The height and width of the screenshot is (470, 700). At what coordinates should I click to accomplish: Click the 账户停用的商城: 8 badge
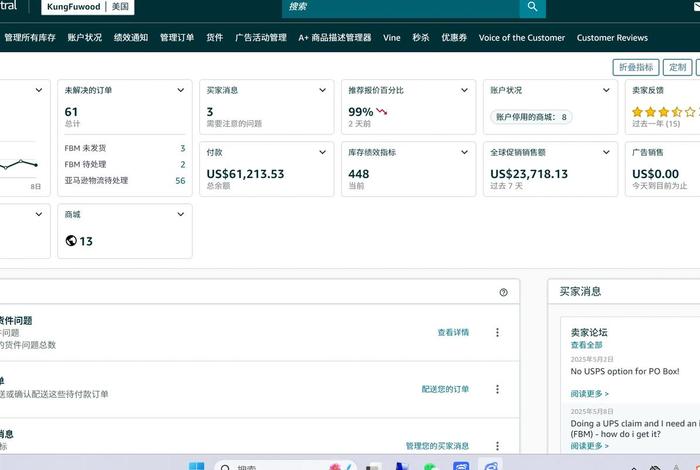(x=531, y=117)
